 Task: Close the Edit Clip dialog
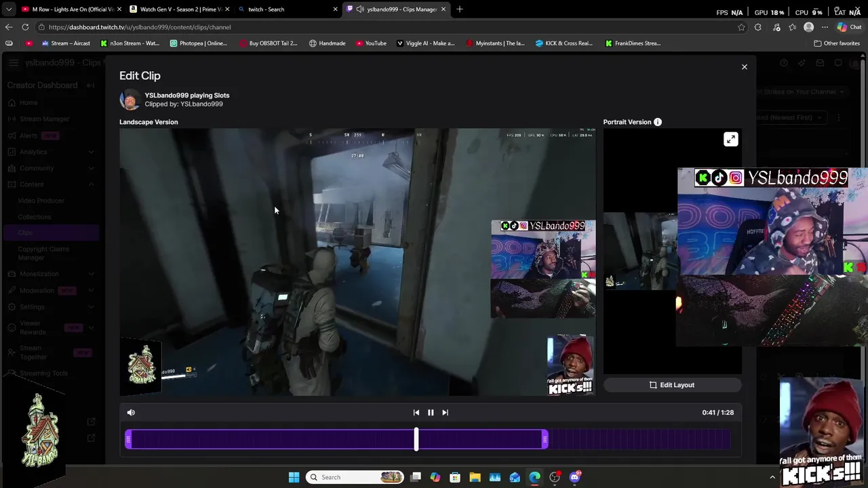coord(744,67)
